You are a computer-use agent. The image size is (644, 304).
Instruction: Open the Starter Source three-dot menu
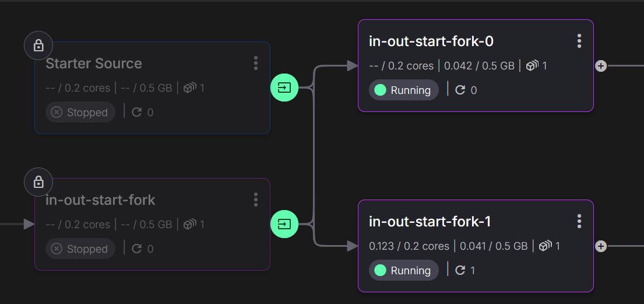pos(256,63)
